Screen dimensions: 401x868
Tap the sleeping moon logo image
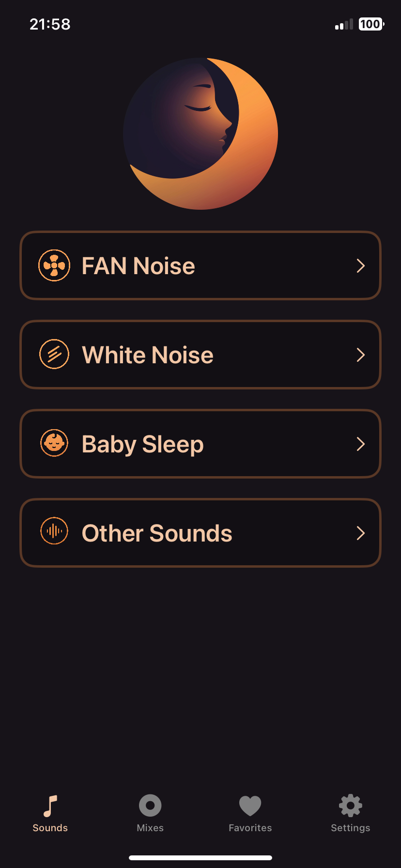pyautogui.click(x=200, y=134)
